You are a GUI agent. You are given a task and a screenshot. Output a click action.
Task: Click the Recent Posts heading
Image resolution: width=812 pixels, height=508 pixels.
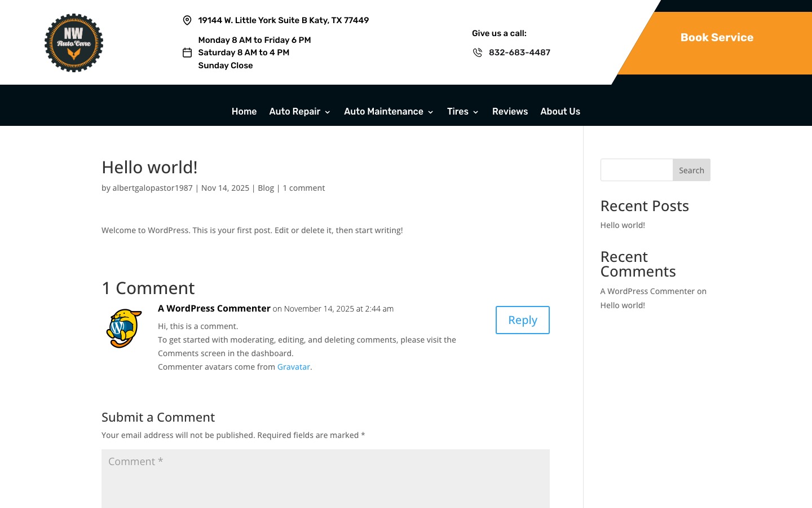pos(645,206)
